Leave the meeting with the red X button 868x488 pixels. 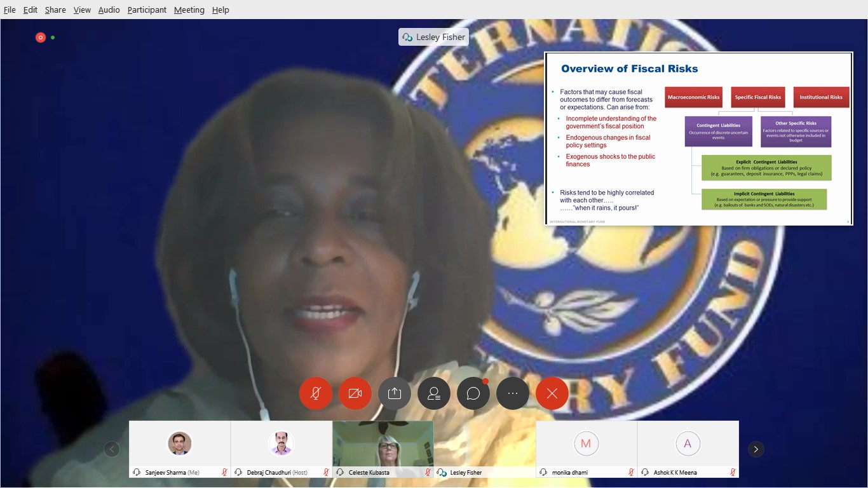point(552,393)
